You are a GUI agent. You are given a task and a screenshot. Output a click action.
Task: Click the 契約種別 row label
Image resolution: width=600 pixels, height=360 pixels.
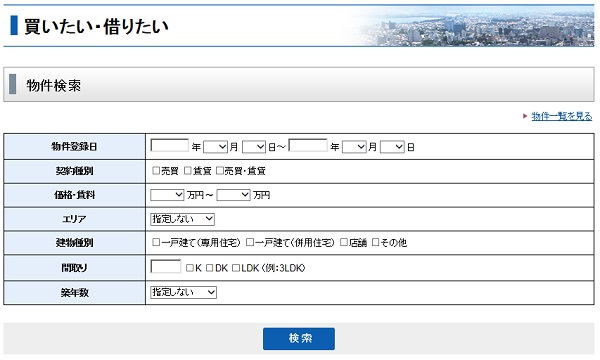click(74, 171)
